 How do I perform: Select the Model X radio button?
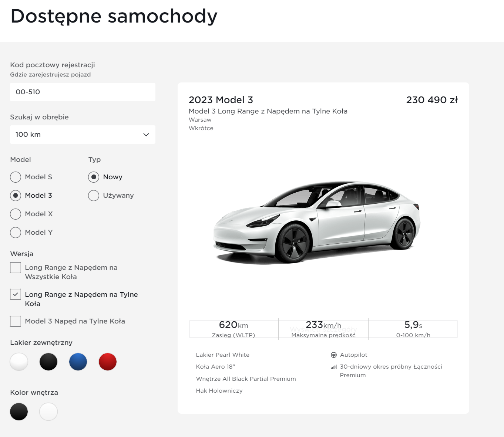tap(16, 214)
